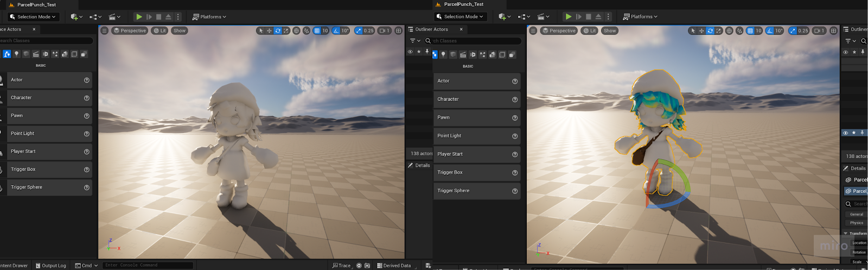This screenshot has height=270, width=868.
Task: Click console command field in left editor
Action: pos(148,265)
